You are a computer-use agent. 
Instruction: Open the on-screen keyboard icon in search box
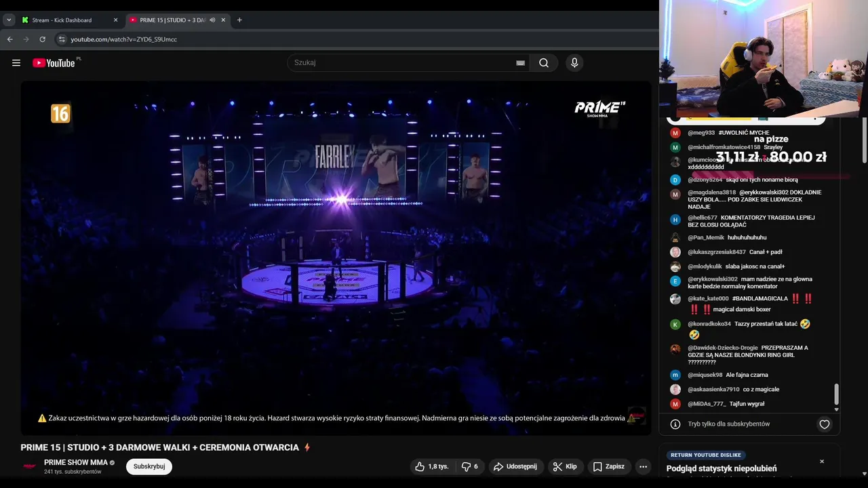520,63
